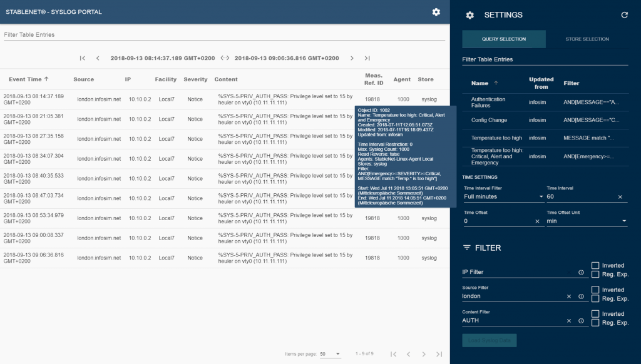The height and width of the screenshot is (364, 641).
Task: Switch to the Store Selection tab
Action: (x=587, y=39)
